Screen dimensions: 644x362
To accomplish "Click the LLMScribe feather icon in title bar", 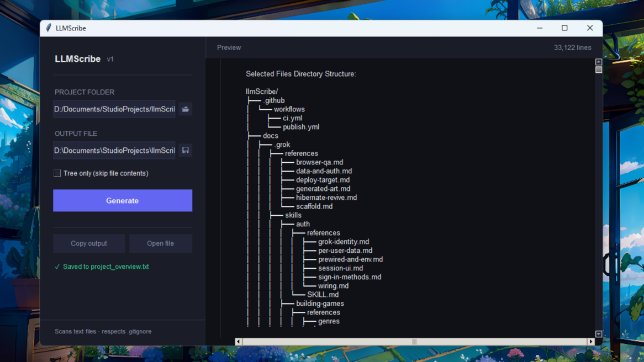I will (49, 28).
